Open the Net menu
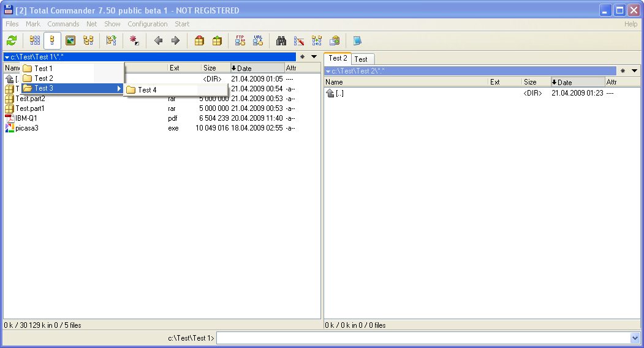The image size is (644, 348). click(x=91, y=24)
